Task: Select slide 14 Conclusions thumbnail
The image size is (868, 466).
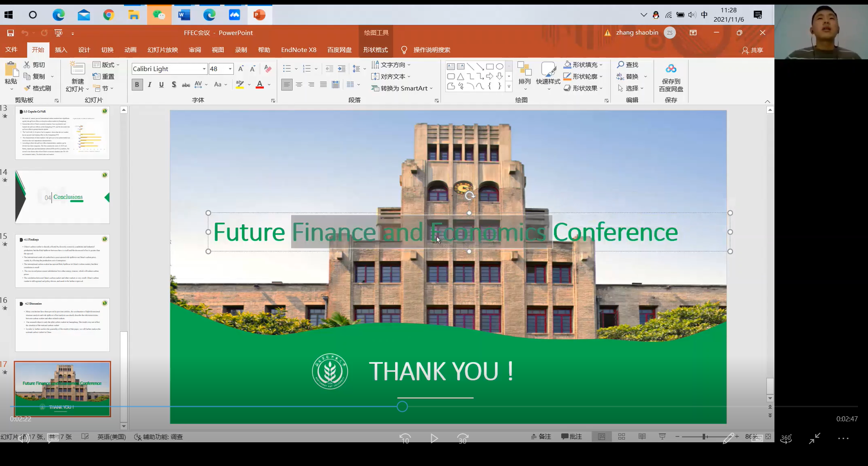Action: pyautogui.click(x=62, y=197)
